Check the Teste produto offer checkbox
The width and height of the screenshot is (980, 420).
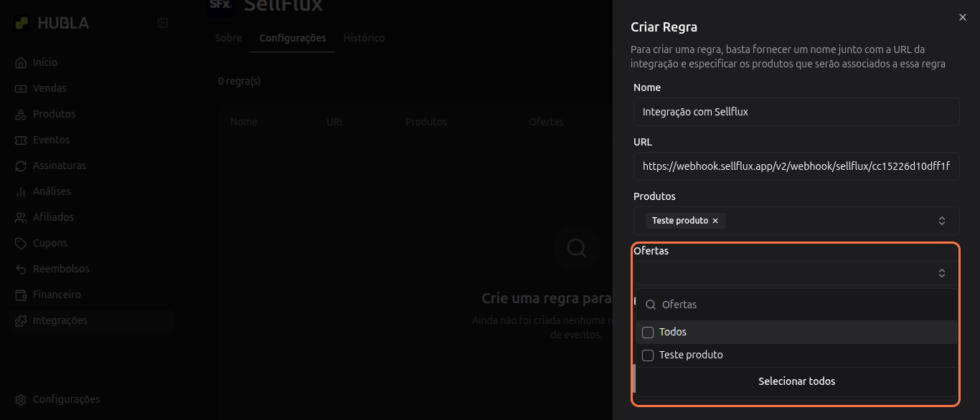click(x=648, y=355)
